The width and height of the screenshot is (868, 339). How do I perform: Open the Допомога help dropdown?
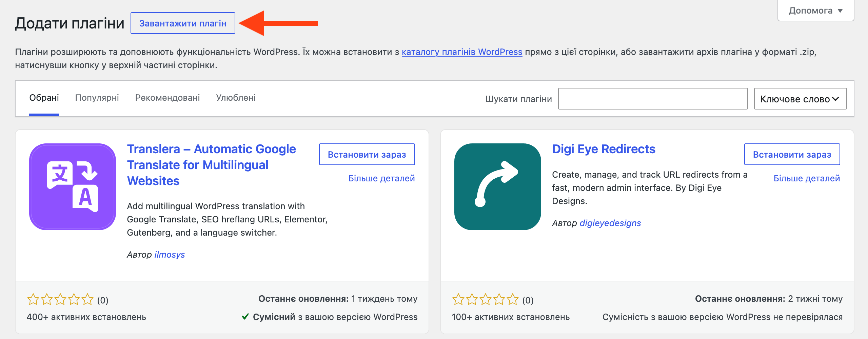tap(815, 11)
